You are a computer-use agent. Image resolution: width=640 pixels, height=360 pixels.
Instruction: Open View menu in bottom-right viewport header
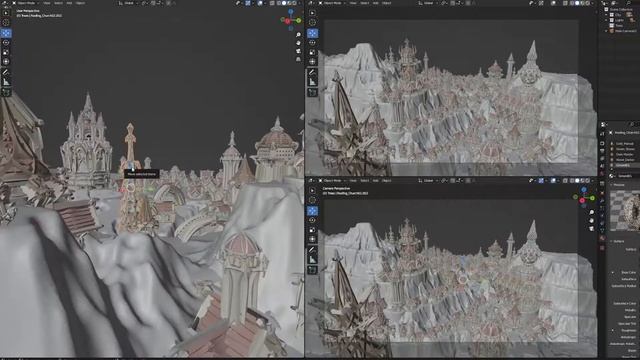[353, 180]
